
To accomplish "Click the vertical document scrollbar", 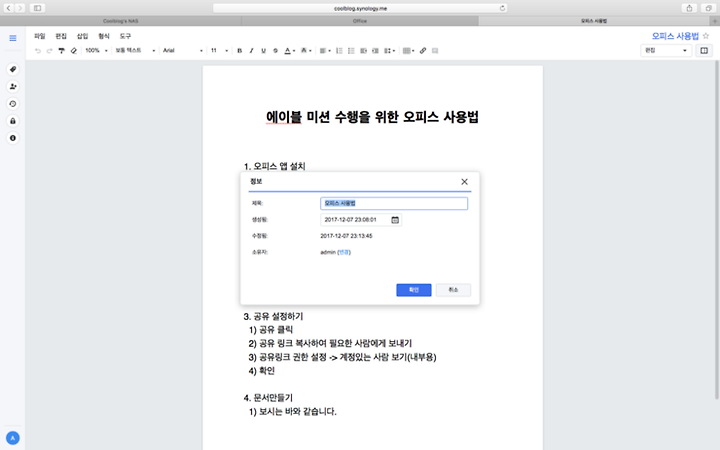I will (717, 230).
